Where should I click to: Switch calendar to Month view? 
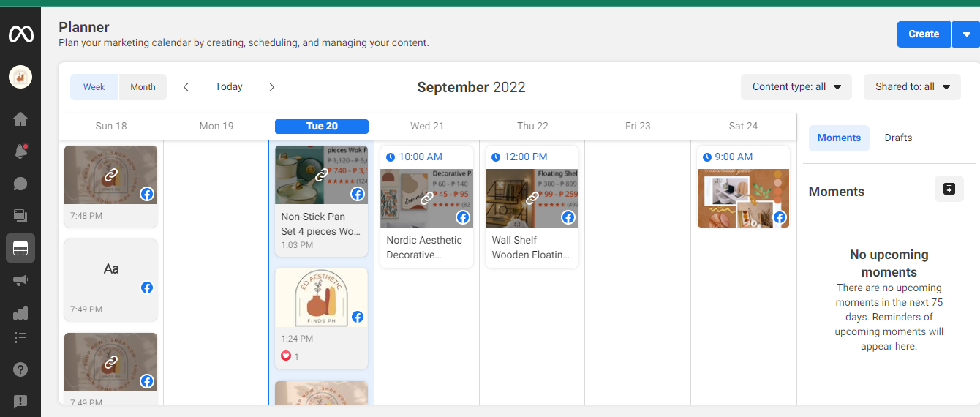click(x=143, y=87)
